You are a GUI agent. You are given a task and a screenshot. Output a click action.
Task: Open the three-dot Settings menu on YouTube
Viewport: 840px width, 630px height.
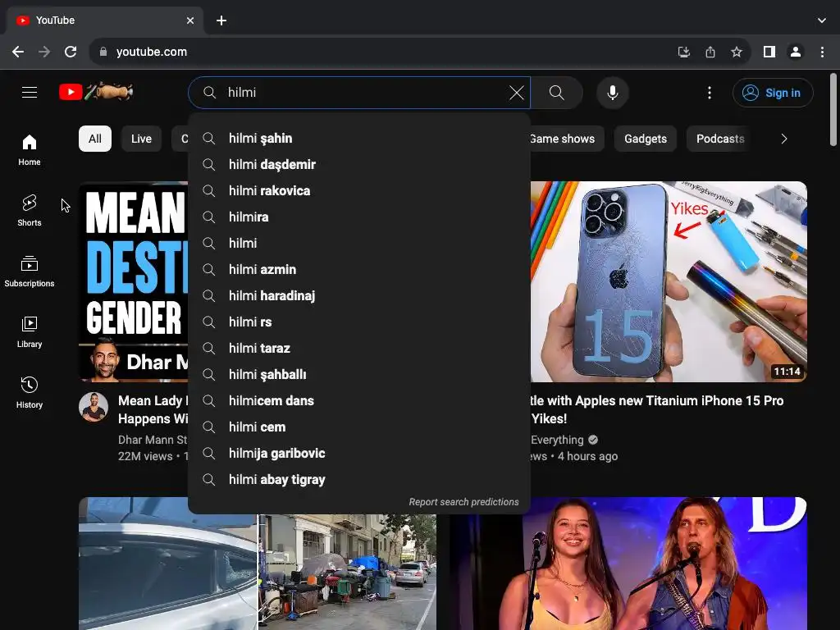[x=710, y=93]
